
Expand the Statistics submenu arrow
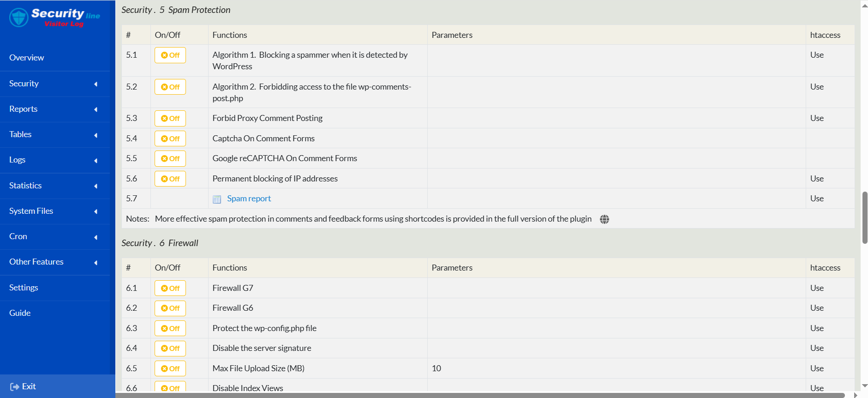coord(96,186)
